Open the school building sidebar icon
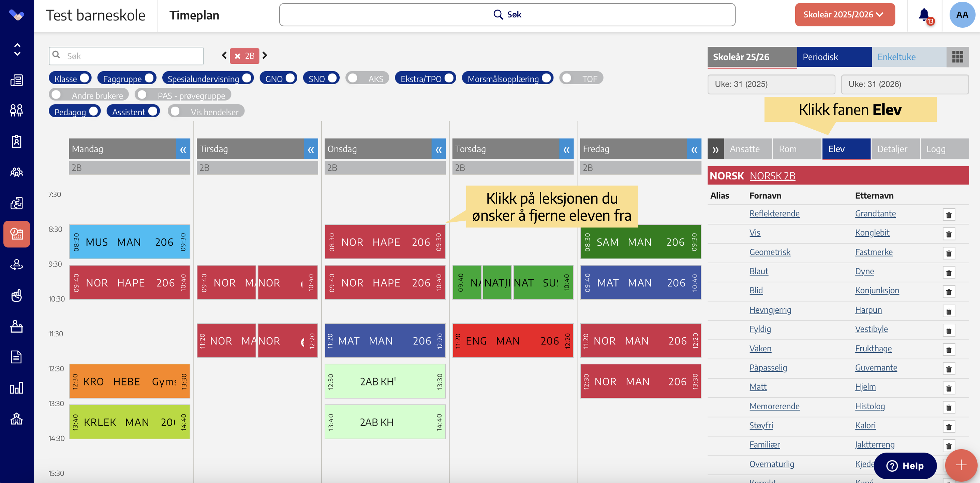This screenshot has width=980, height=483. tap(16, 419)
